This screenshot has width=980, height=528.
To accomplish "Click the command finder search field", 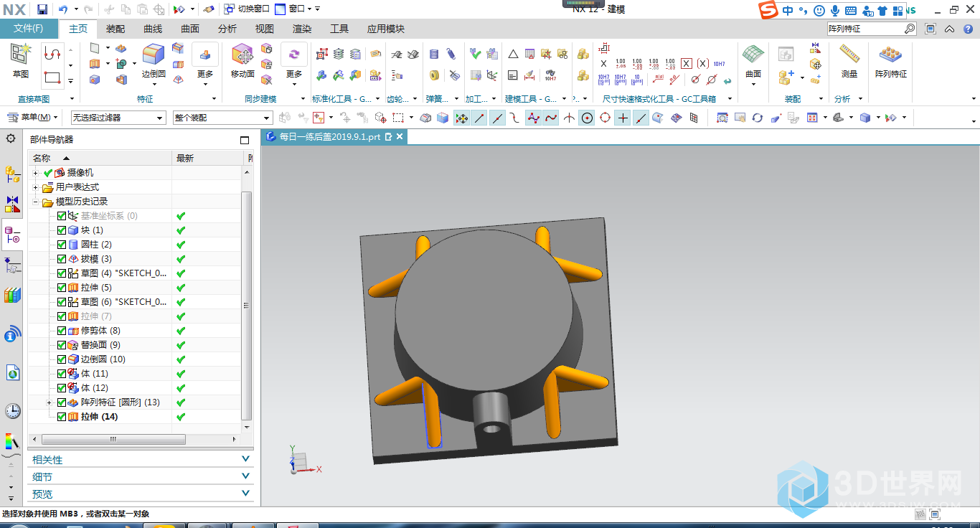I will click(x=864, y=29).
